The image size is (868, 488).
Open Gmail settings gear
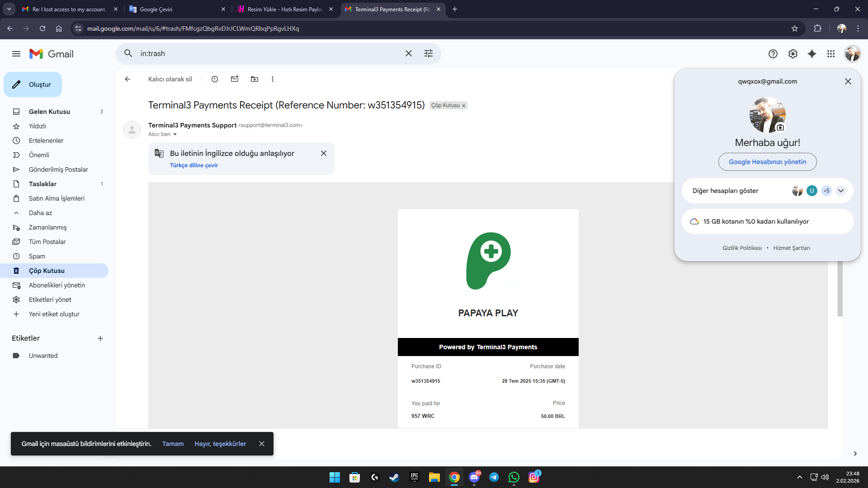pos(793,54)
